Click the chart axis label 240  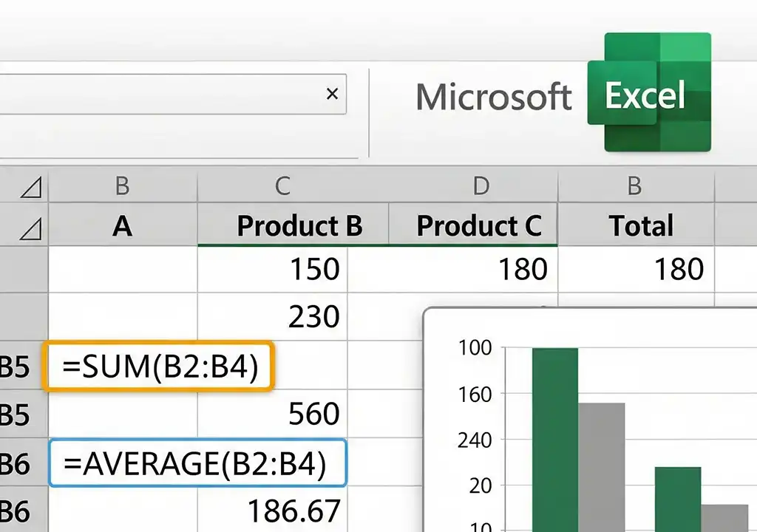click(x=475, y=440)
